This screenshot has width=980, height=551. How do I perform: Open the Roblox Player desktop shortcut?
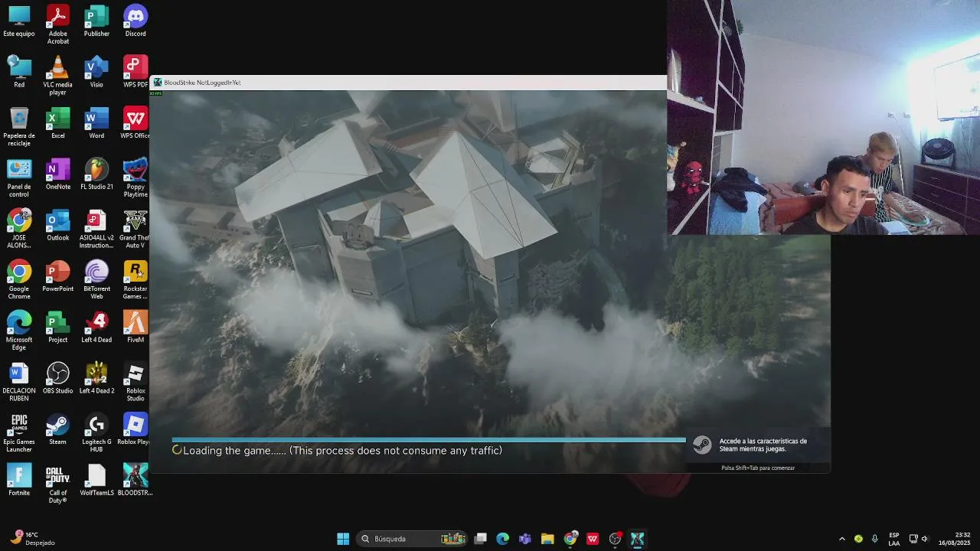pyautogui.click(x=136, y=429)
